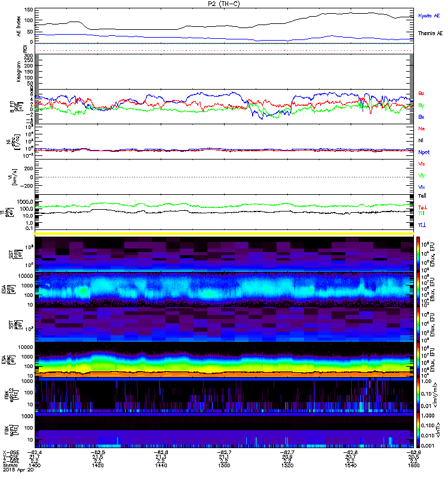Select the Themis AE legend label
The image size is (448, 478).
coord(430,33)
